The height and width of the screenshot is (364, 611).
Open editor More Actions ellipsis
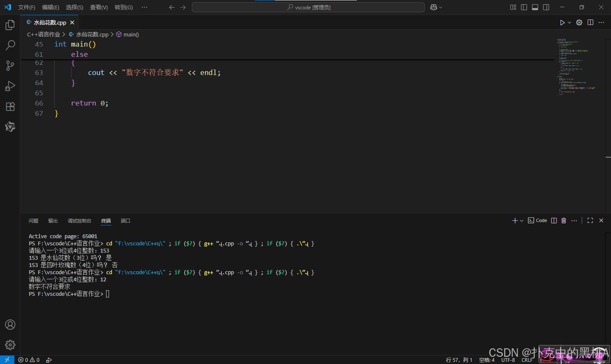tap(601, 22)
